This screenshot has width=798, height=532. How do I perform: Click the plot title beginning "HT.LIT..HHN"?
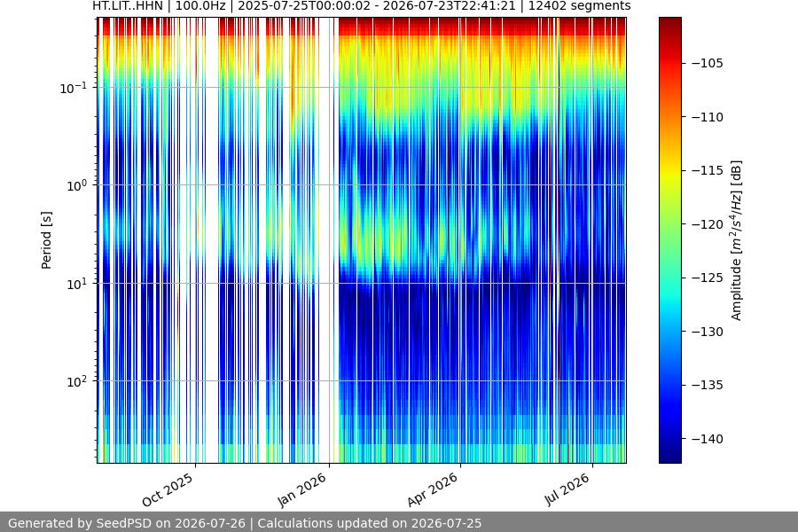(x=362, y=6)
